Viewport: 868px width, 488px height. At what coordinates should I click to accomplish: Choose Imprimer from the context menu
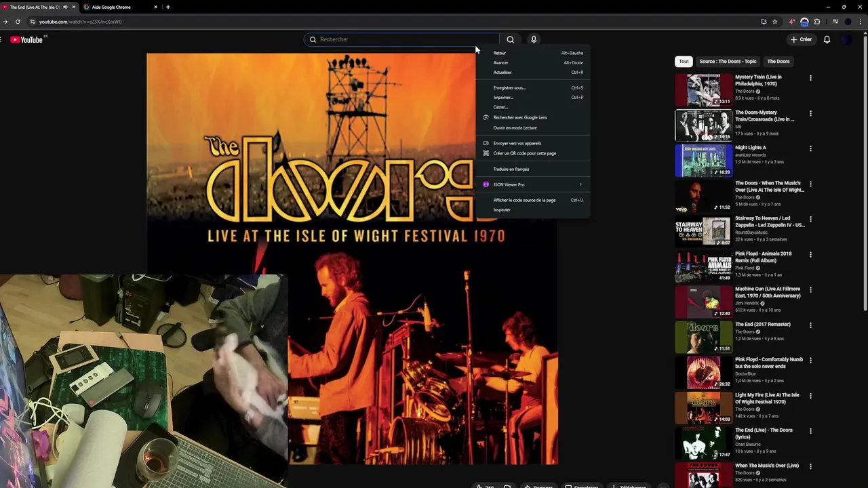533,97
